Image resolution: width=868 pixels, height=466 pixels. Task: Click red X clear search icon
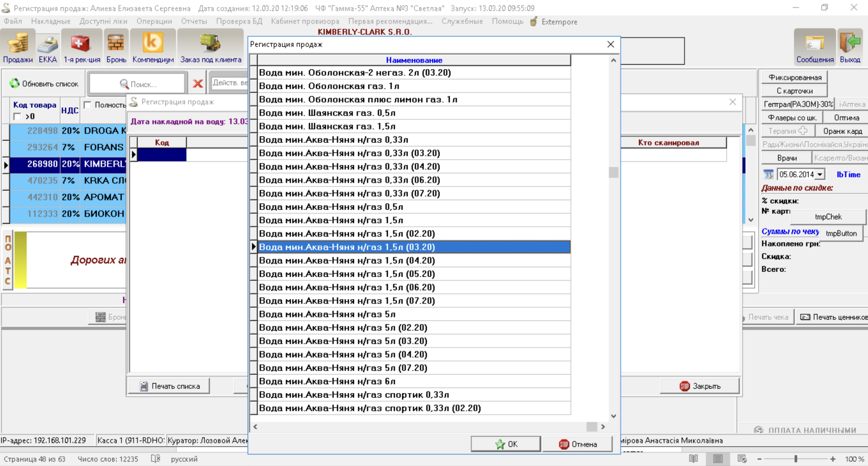[x=198, y=83]
